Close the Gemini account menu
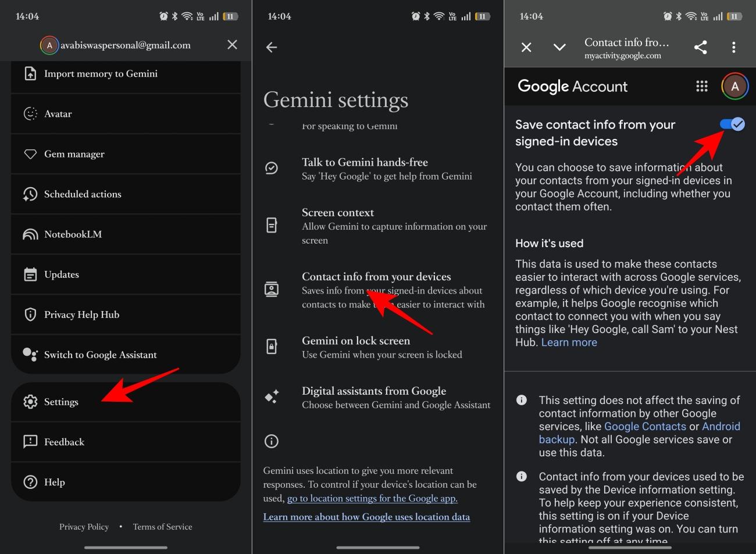Screen dimensions: 756x554 click(232, 45)
